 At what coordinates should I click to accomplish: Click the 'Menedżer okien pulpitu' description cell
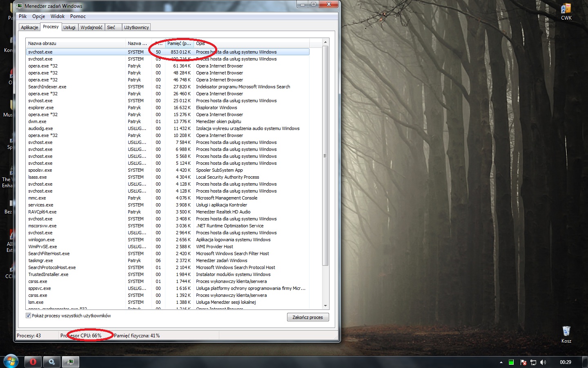click(218, 121)
